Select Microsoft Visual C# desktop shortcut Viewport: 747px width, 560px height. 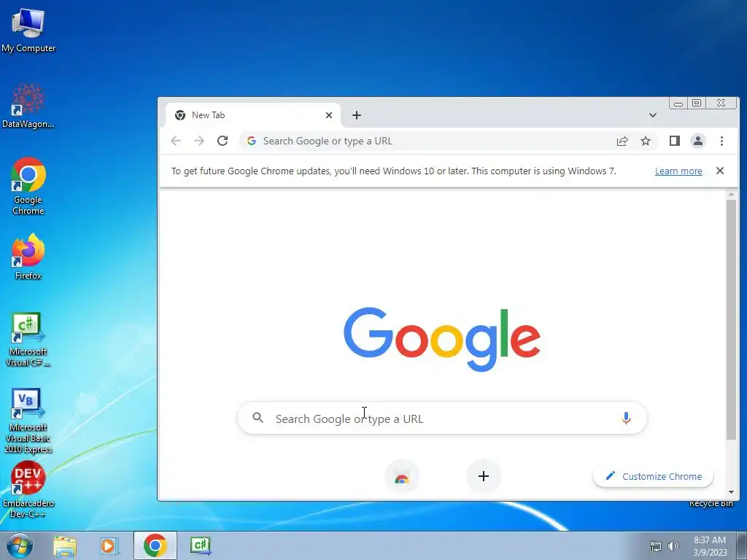28,340
